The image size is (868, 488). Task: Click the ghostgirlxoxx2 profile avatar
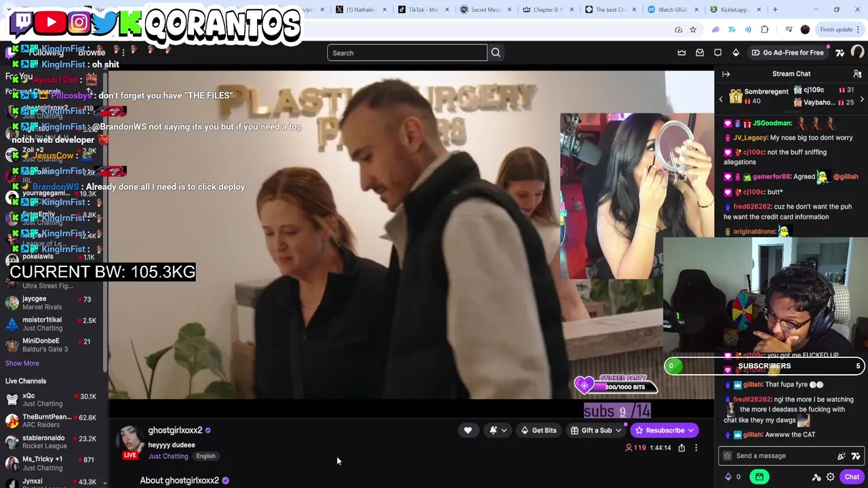tap(131, 440)
